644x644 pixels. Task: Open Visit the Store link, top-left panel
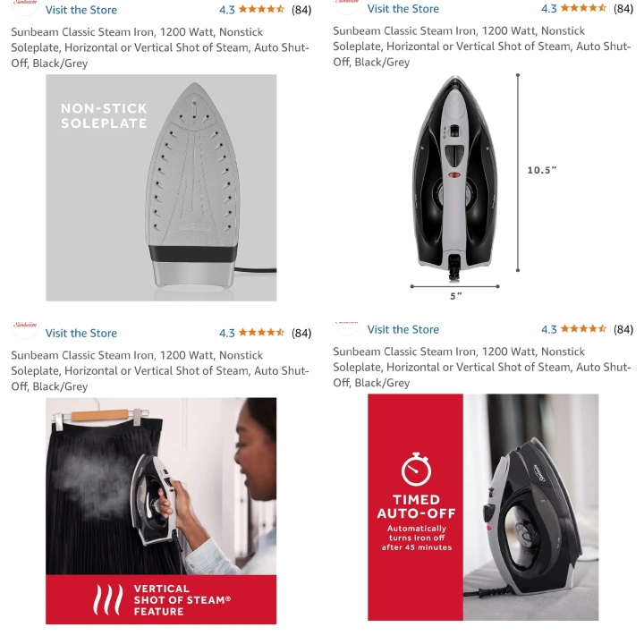tap(80, 10)
